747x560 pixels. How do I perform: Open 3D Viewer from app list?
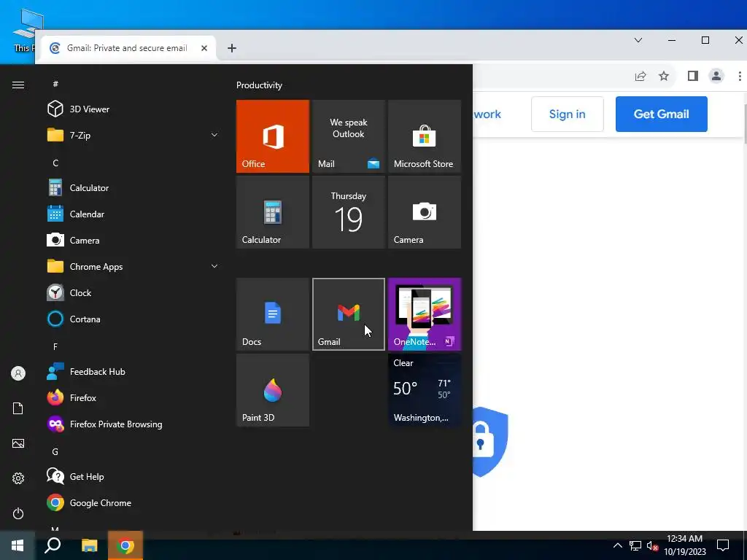[133, 109]
